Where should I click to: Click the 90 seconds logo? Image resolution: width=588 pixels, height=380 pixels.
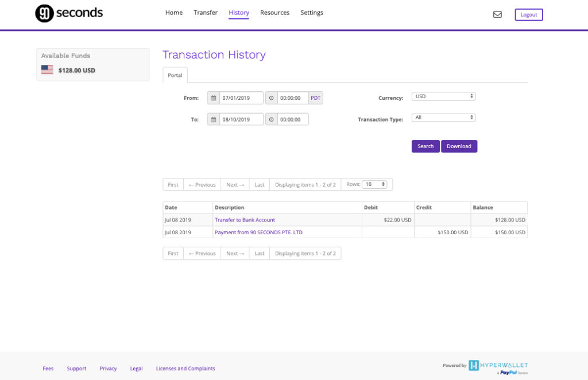69,13
